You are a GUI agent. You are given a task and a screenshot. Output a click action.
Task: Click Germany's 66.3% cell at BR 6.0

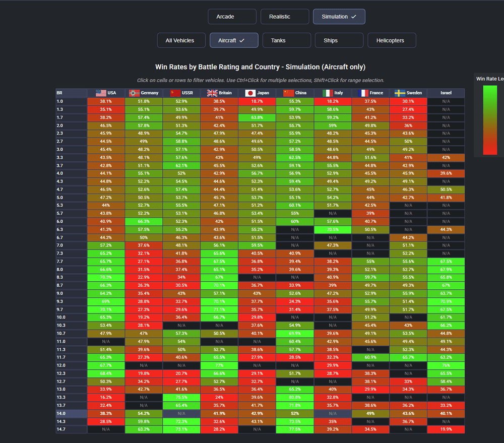(144, 222)
